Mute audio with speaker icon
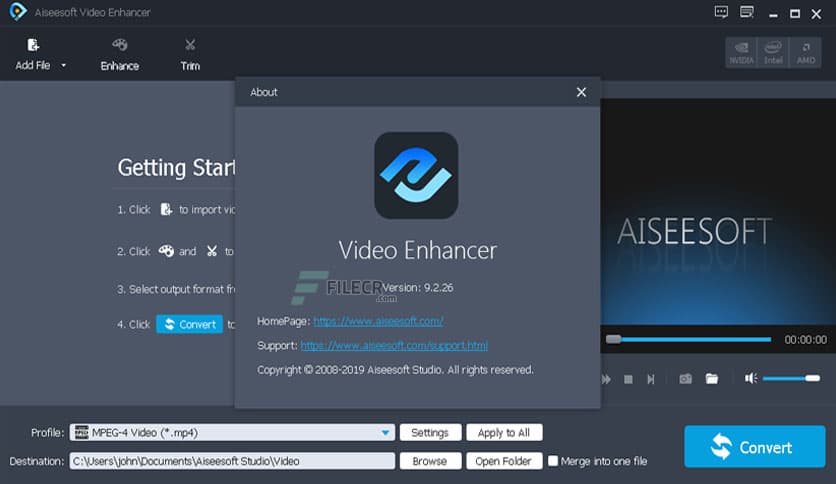This screenshot has height=484, width=836. click(751, 378)
